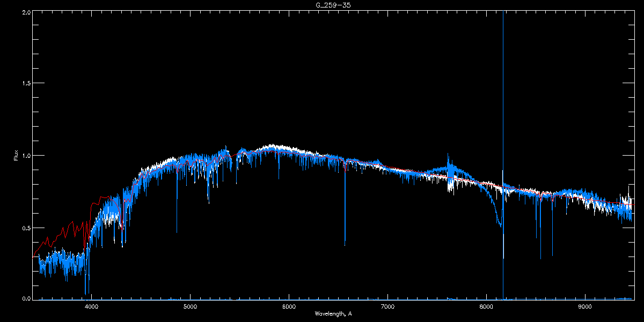Click the tall vertical line near 8150 Å
Viewport: 644px width, 322px height.
[x=503, y=156]
